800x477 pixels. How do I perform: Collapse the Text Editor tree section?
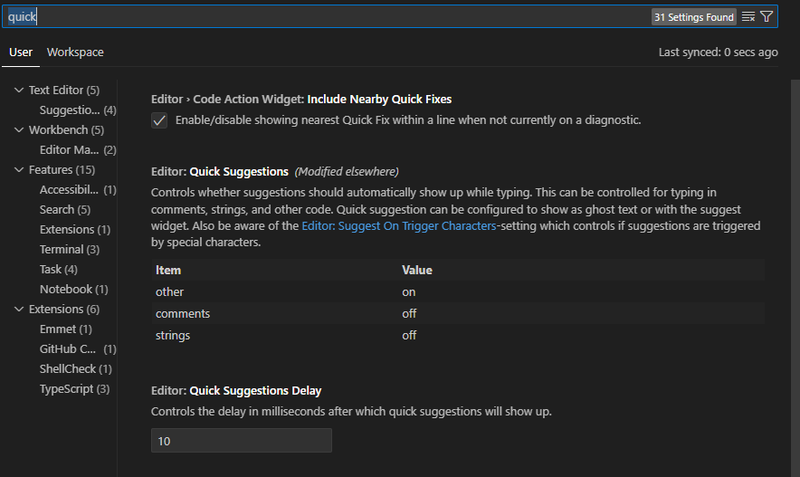click(x=19, y=90)
